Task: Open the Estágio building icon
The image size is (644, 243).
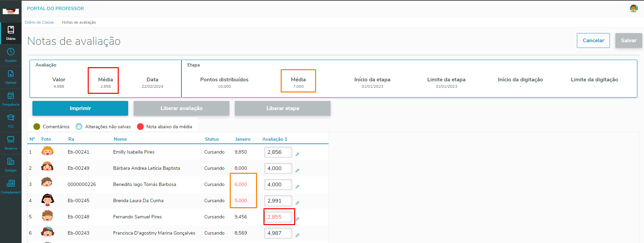Action: [11, 162]
